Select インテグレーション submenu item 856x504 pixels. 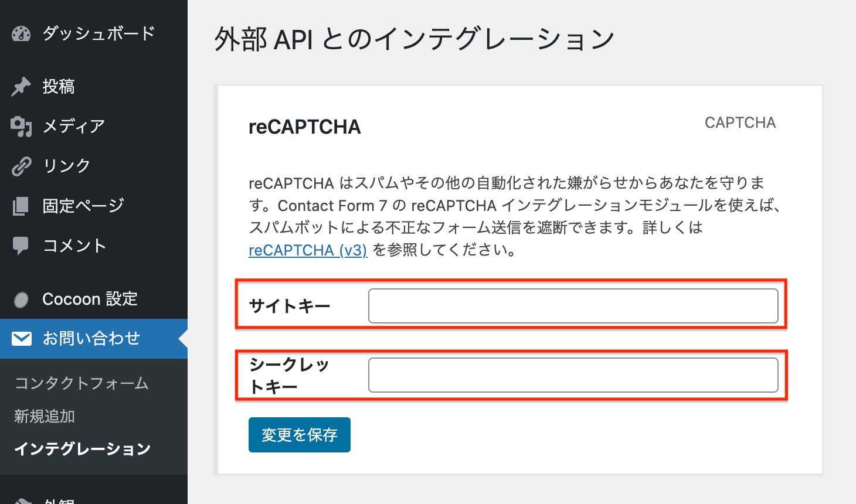82,449
